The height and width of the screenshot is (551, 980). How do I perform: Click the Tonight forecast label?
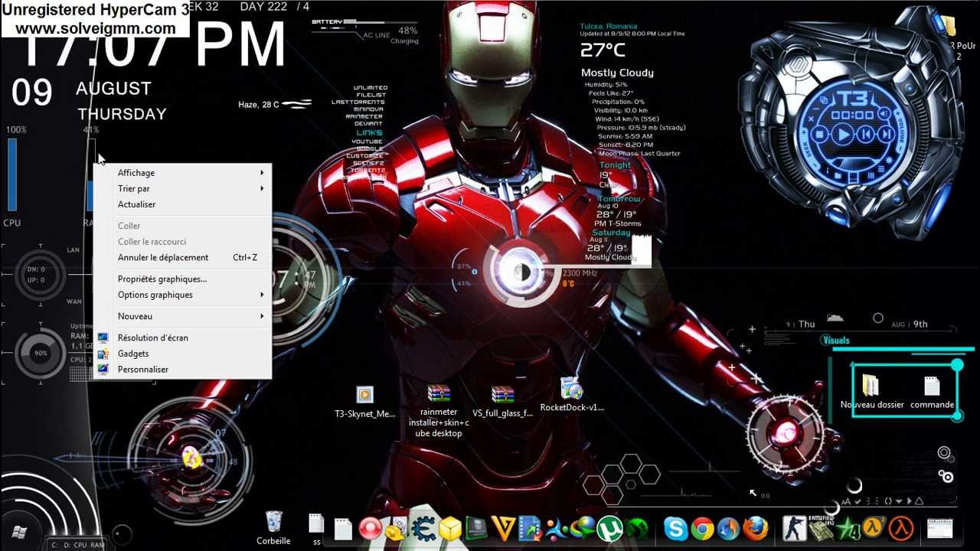pyautogui.click(x=616, y=165)
